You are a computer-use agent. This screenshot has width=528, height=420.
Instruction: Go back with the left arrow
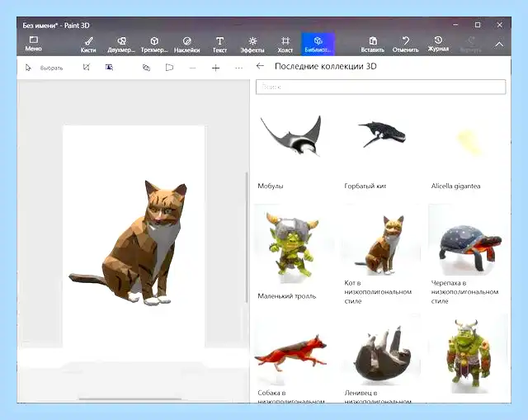click(x=260, y=66)
